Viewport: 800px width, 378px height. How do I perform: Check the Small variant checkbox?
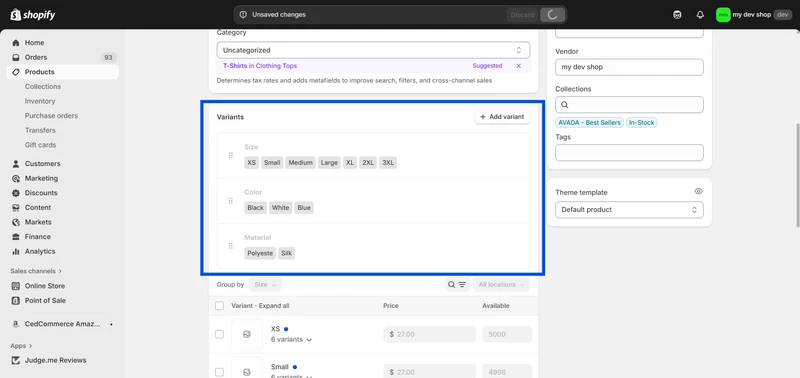[x=219, y=372]
